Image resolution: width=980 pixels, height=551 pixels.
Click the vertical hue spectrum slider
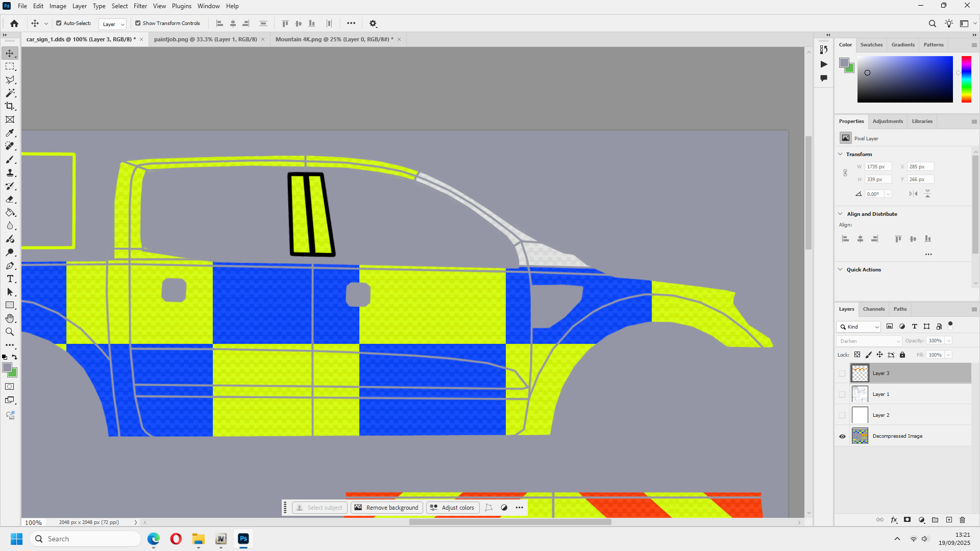pos(966,79)
